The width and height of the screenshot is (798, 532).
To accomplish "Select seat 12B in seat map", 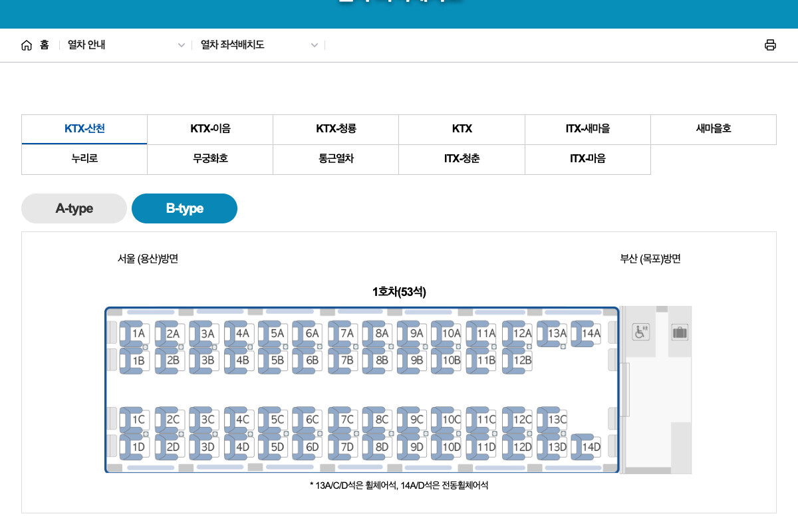I will coord(517,360).
